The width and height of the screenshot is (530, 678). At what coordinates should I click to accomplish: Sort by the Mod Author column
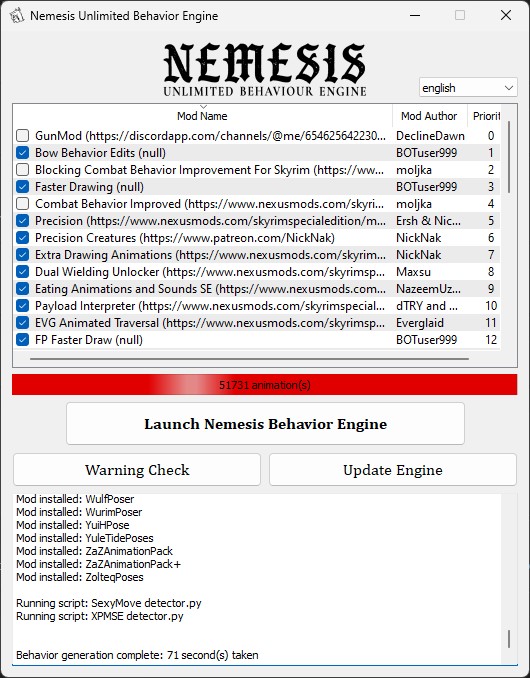pyautogui.click(x=429, y=115)
